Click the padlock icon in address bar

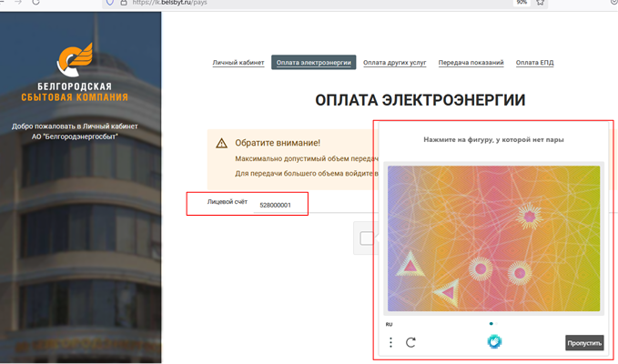click(x=123, y=3)
